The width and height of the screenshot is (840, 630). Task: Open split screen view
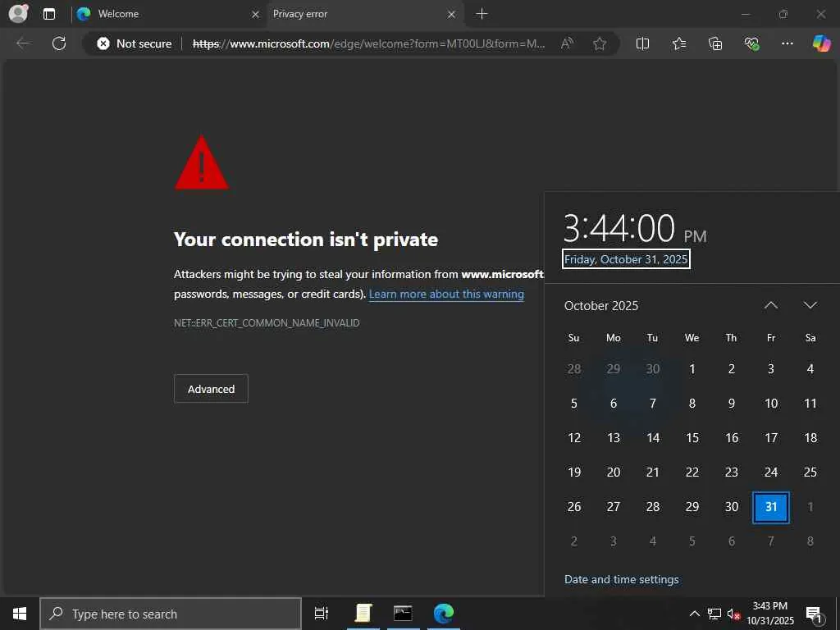[642, 43]
